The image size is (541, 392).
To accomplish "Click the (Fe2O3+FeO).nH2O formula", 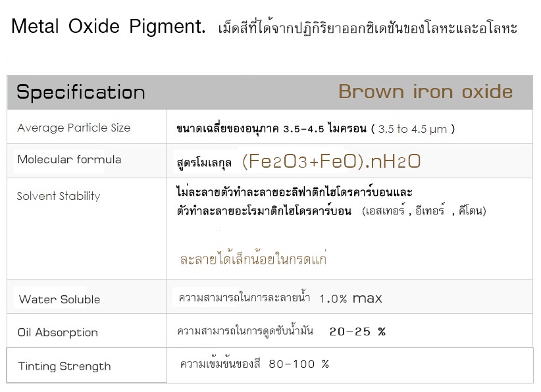I will (x=331, y=161).
